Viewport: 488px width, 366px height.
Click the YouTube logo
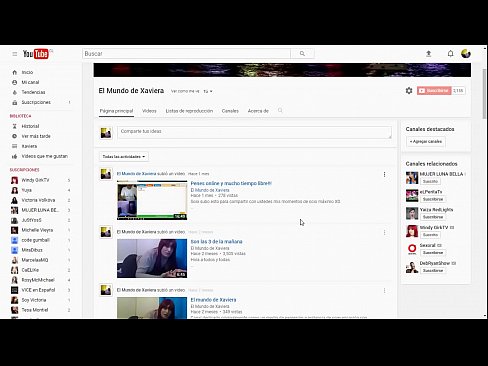37,54
